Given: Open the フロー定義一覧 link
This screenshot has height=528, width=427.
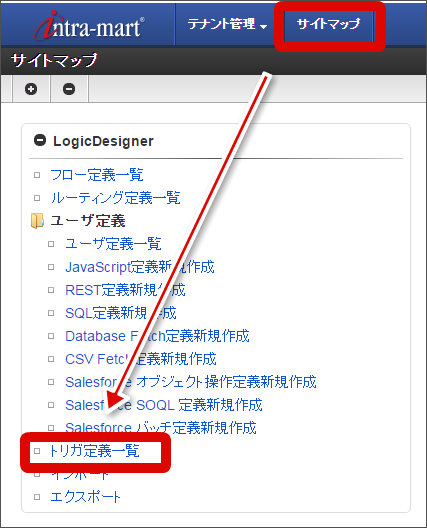Looking at the screenshot, I should pos(97,175).
